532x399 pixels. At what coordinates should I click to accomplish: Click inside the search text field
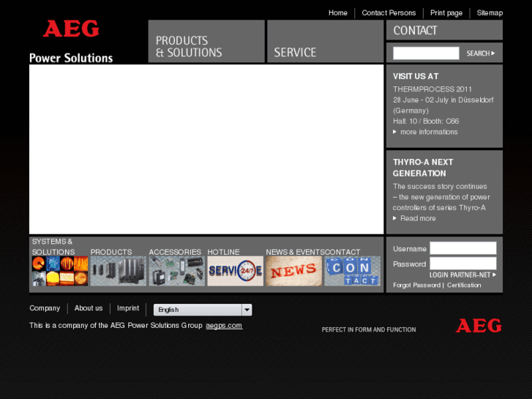coord(426,53)
